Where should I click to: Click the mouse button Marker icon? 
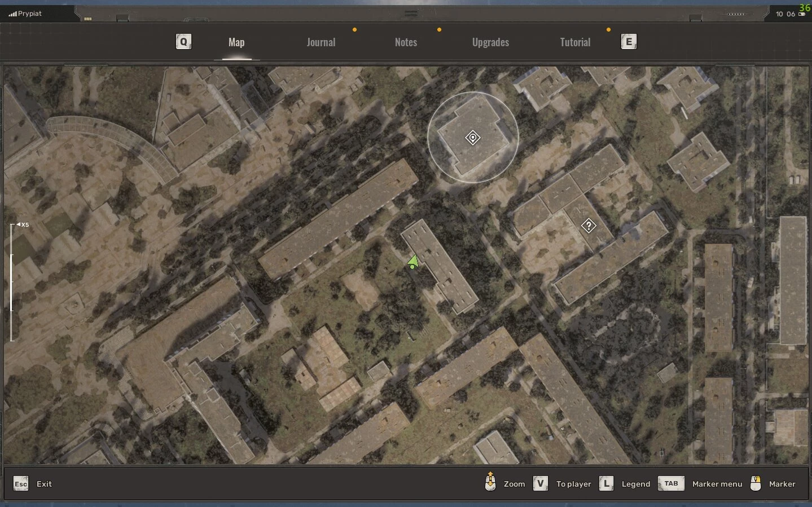click(x=756, y=483)
